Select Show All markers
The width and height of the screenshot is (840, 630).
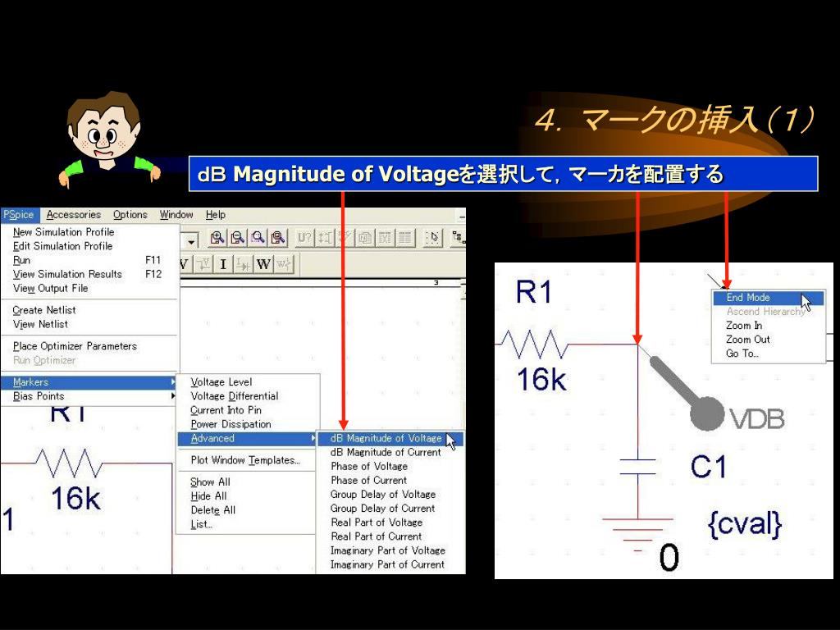point(248,482)
